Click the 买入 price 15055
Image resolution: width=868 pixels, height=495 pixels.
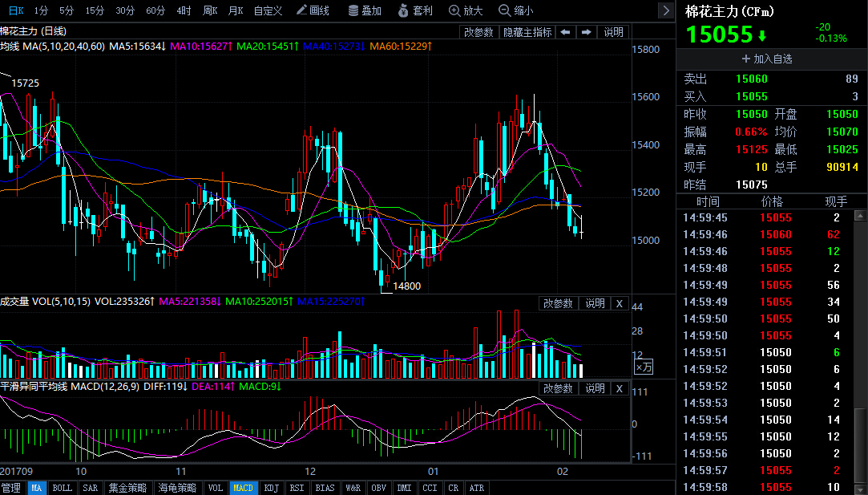click(x=752, y=96)
